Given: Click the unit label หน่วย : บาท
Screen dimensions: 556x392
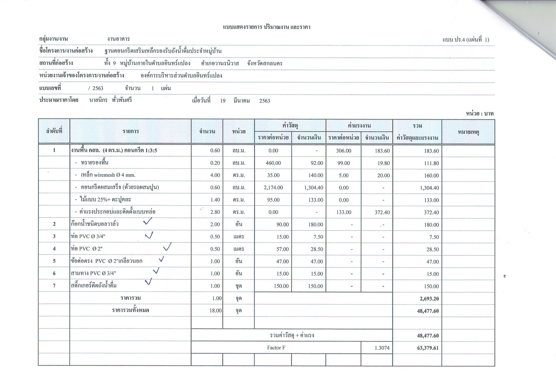Looking at the screenshot, I should coord(479,113).
